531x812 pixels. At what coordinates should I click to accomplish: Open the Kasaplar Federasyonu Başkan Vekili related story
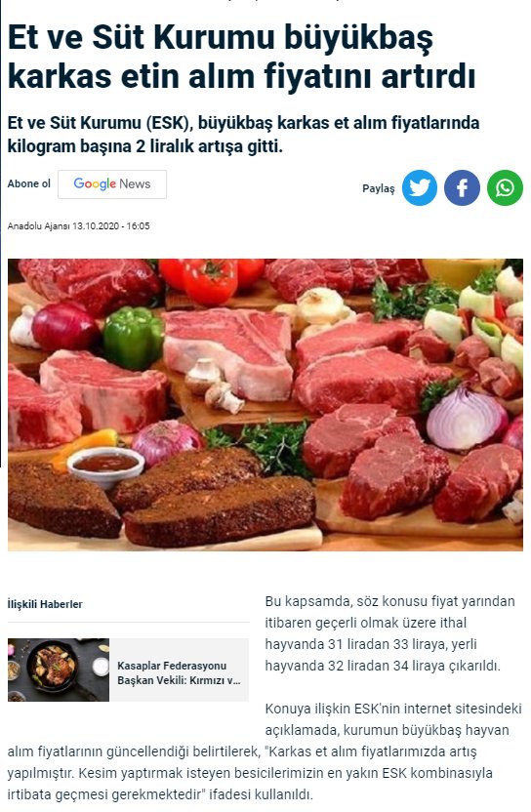(x=179, y=672)
